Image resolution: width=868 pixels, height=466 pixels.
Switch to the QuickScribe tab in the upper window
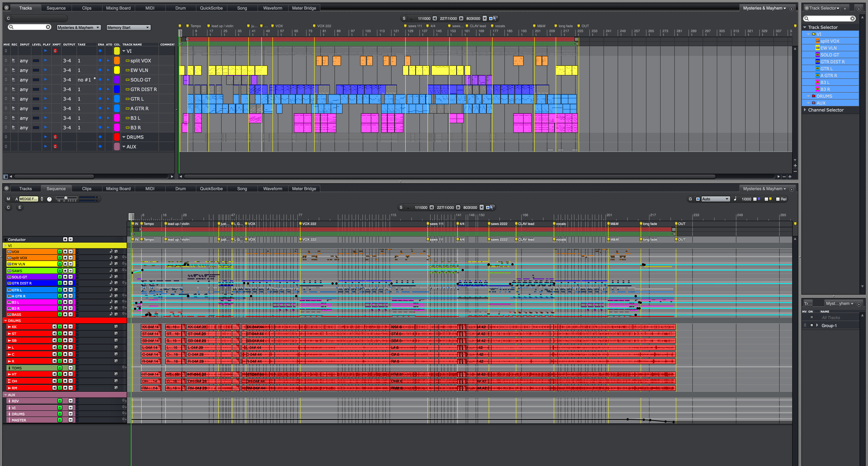pyautogui.click(x=211, y=8)
